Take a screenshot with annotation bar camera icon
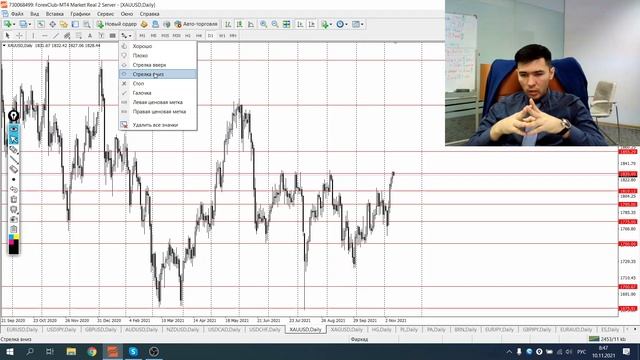The height and width of the screenshot is (360, 640). 13,219
